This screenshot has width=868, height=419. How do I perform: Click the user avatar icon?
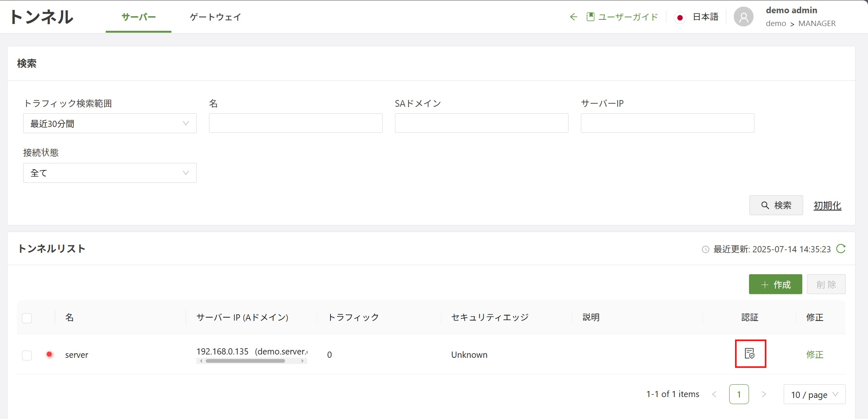coord(743,17)
